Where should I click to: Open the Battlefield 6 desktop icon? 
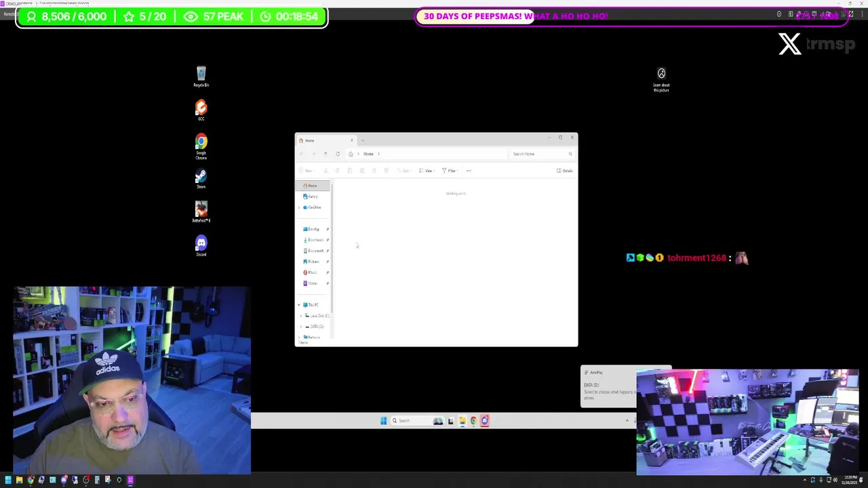pos(201,212)
